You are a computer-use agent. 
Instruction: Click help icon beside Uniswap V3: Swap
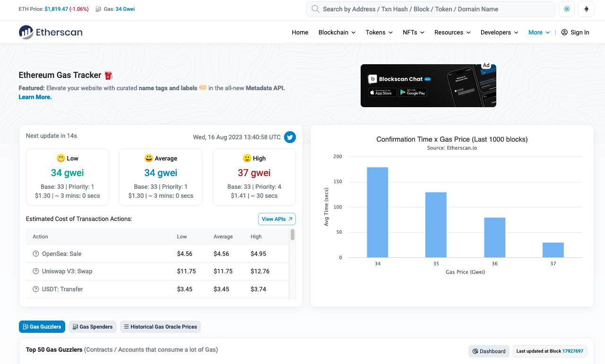pos(35,271)
